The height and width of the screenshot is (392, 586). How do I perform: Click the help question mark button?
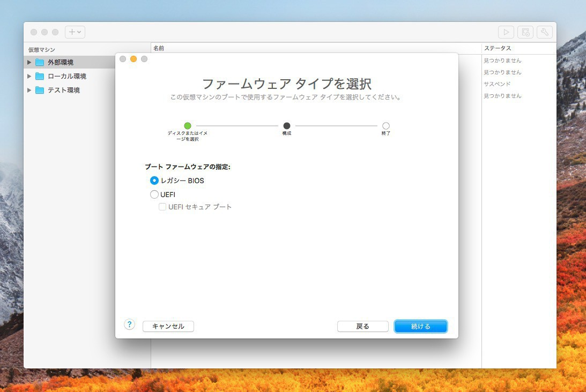tap(129, 325)
